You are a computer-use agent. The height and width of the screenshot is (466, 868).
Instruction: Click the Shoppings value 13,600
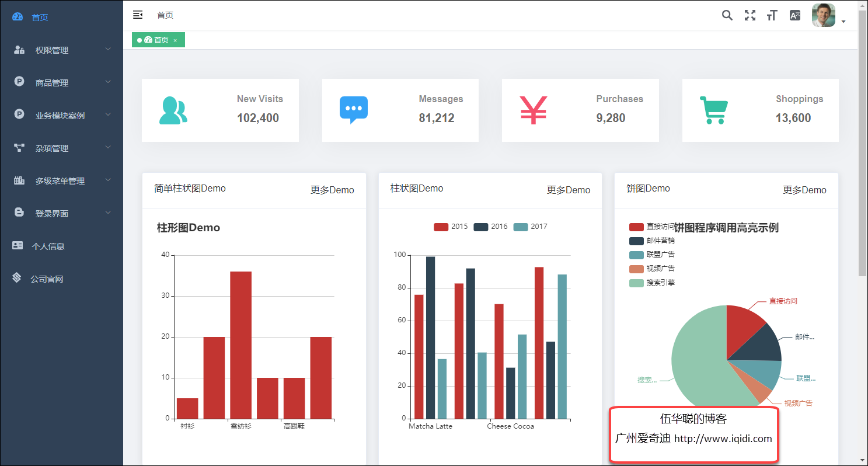(x=793, y=118)
